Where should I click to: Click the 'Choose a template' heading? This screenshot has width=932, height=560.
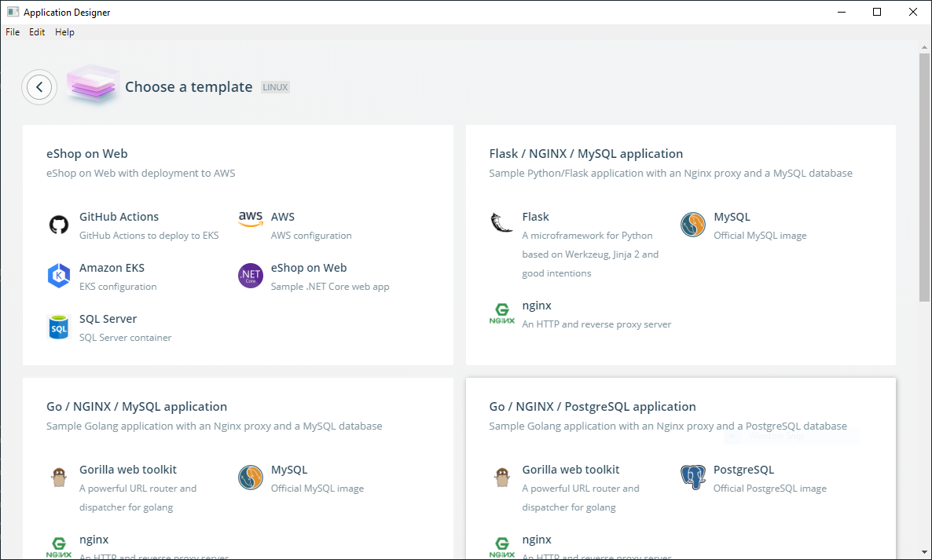tap(189, 86)
